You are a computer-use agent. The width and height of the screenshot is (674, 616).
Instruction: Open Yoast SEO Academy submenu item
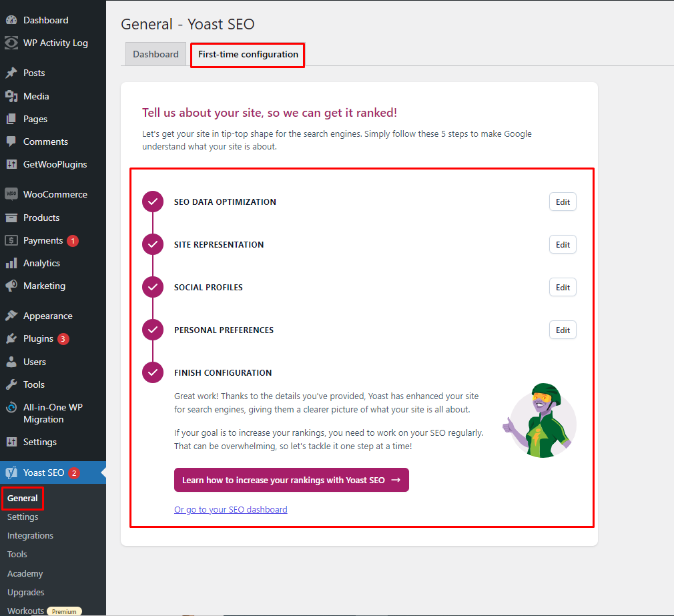[25, 573]
